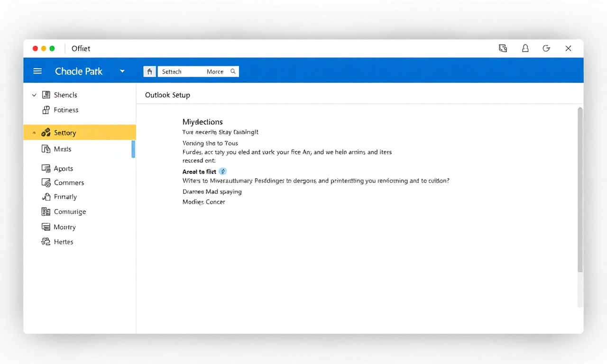Expand the Settory section arrow
The width and height of the screenshot is (607, 364).
pyautogui.click(x=34, y=133)
